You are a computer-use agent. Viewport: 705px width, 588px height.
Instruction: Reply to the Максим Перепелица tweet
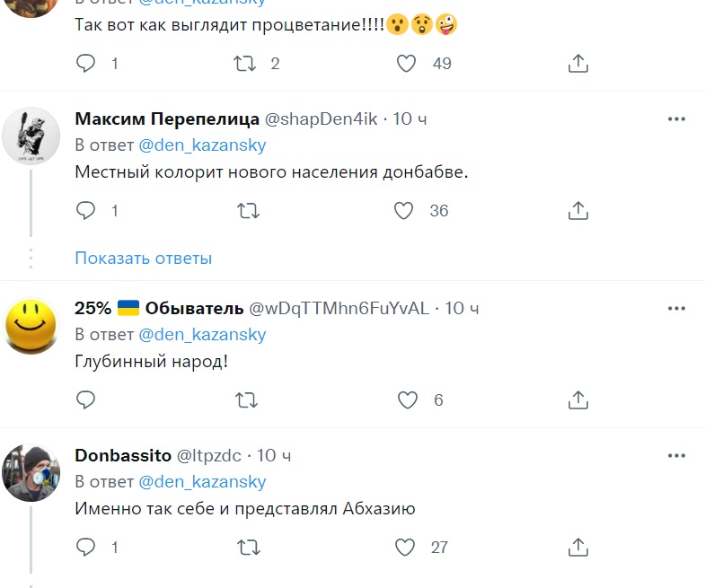pos(86,211)
